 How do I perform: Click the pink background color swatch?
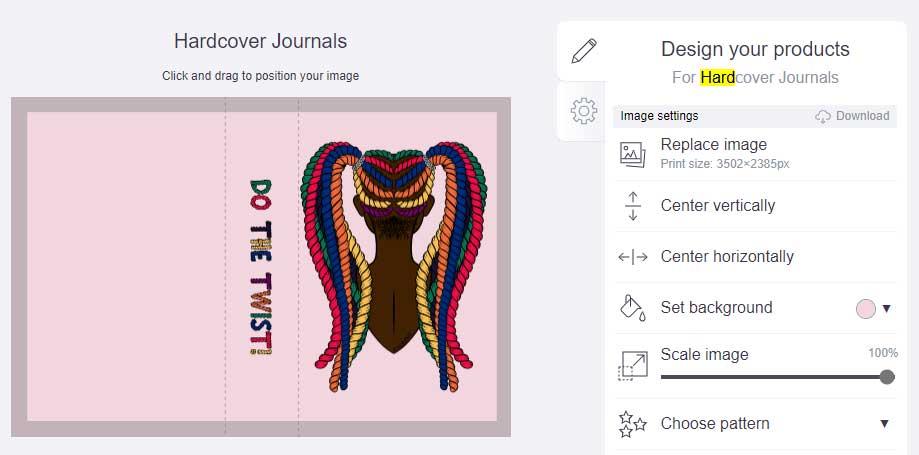866,308
